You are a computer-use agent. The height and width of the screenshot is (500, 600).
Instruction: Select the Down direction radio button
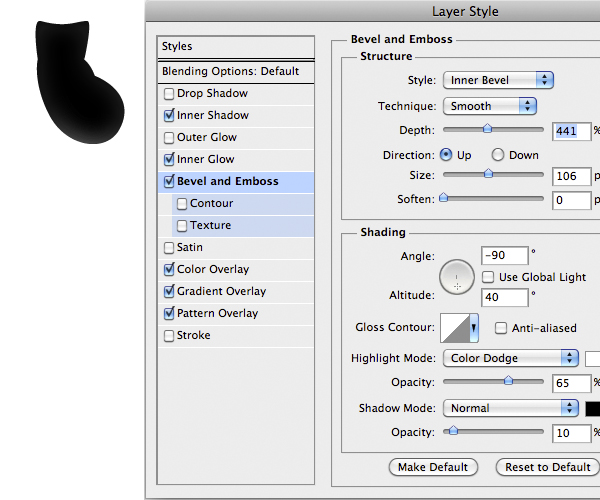tap(497, 156)
